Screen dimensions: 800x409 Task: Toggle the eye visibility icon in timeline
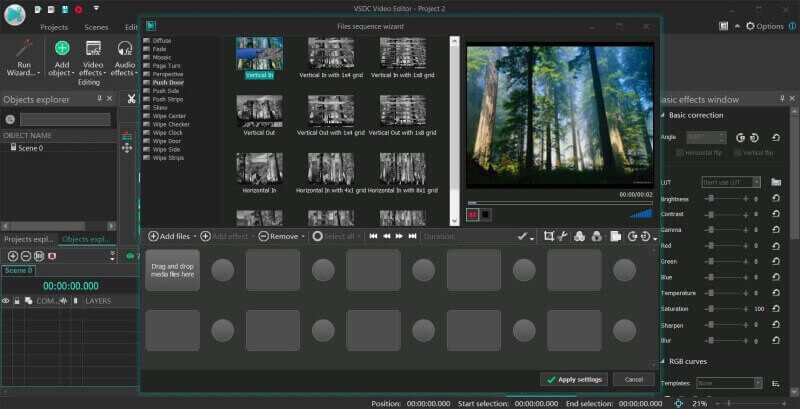coord(6,300)
